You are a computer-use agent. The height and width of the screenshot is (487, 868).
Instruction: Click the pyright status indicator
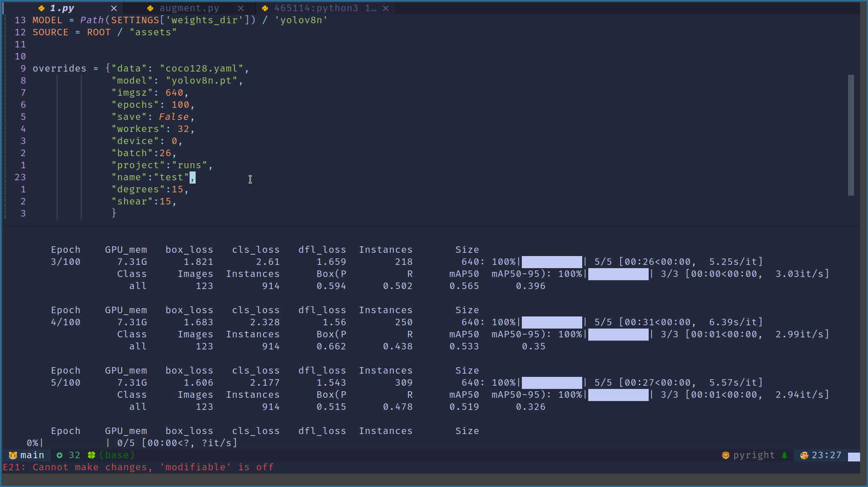tap(753, 455)
